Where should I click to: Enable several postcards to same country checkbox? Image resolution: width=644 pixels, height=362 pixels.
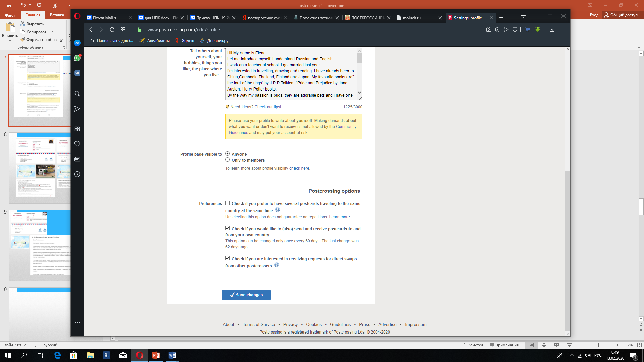coord(228,203)
